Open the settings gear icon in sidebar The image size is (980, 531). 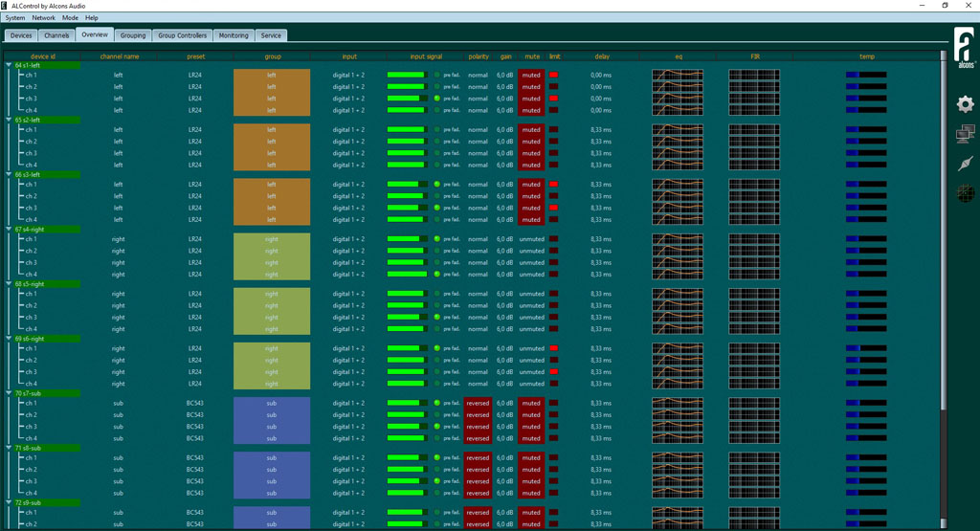click(x=965, y=104)
